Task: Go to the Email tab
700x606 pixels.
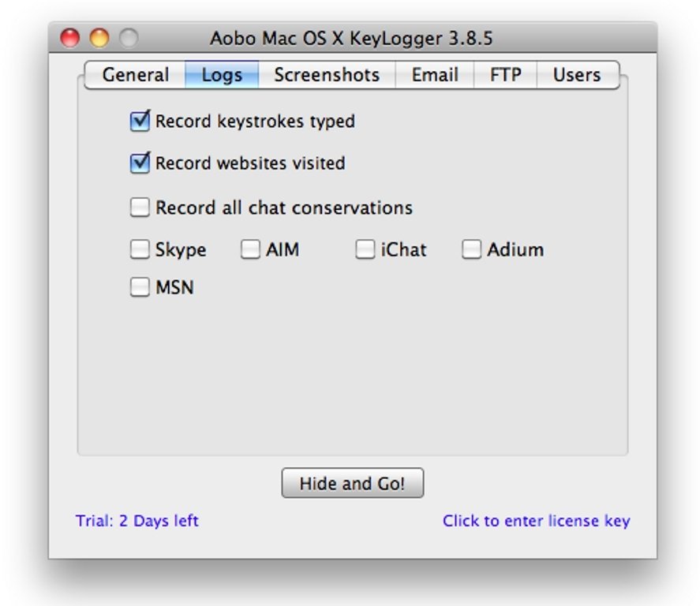Action: click(x=435, y=75)
